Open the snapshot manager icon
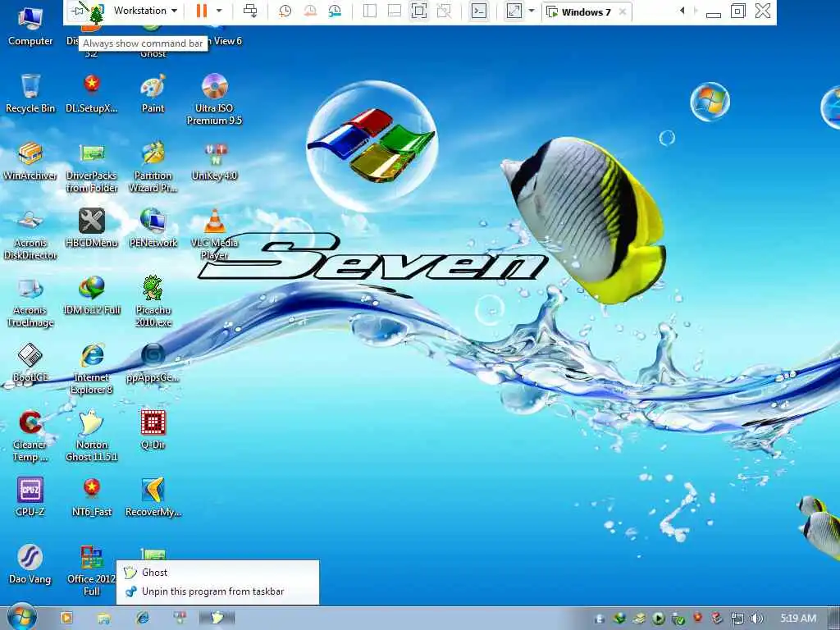 pos(335,10)
